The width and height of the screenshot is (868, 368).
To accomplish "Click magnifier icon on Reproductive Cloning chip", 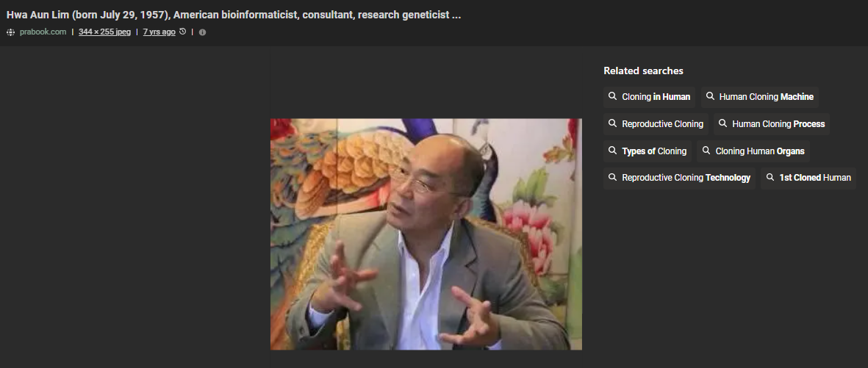I will [x=612, y=123].
